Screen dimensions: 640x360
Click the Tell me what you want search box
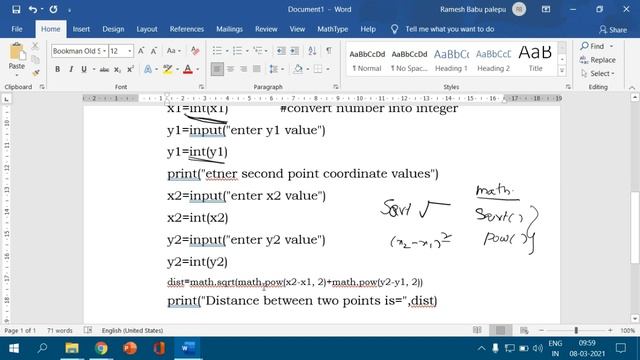pos(449,29)
